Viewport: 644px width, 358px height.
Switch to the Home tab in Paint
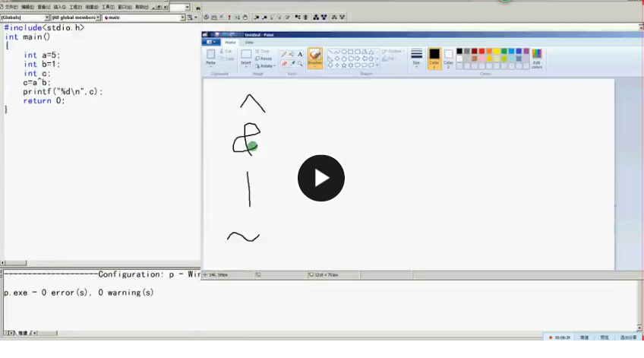click(x=230, y=43)
